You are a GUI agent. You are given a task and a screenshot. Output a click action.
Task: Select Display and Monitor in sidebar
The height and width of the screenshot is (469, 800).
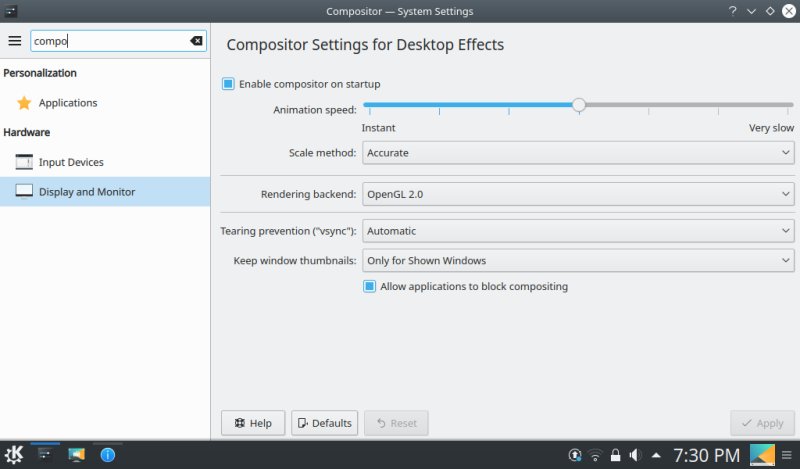point(105,191)
